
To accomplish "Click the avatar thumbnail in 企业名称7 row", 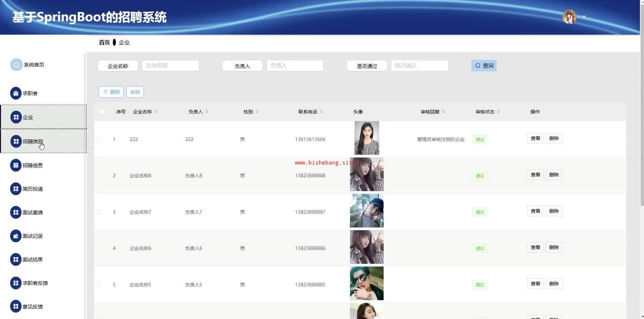I will (x=367, y=211).
